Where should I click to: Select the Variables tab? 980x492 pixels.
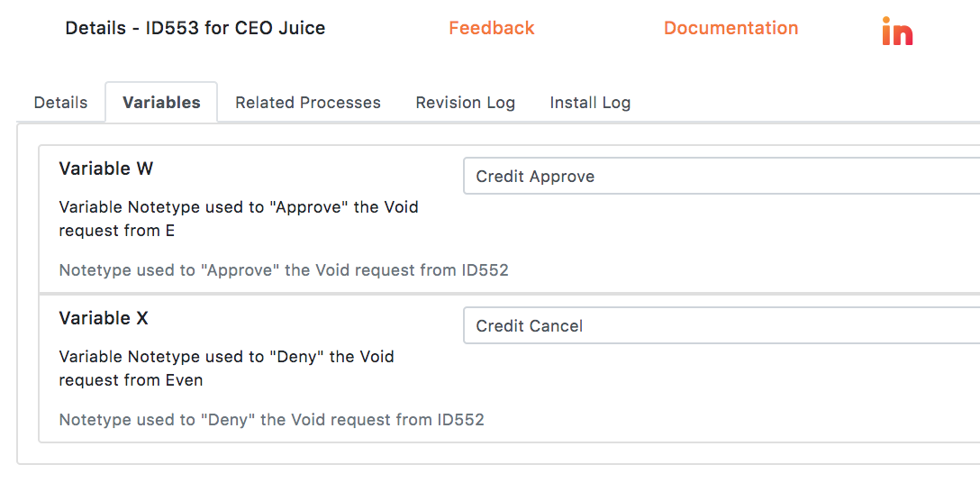[x=161, y=103]
